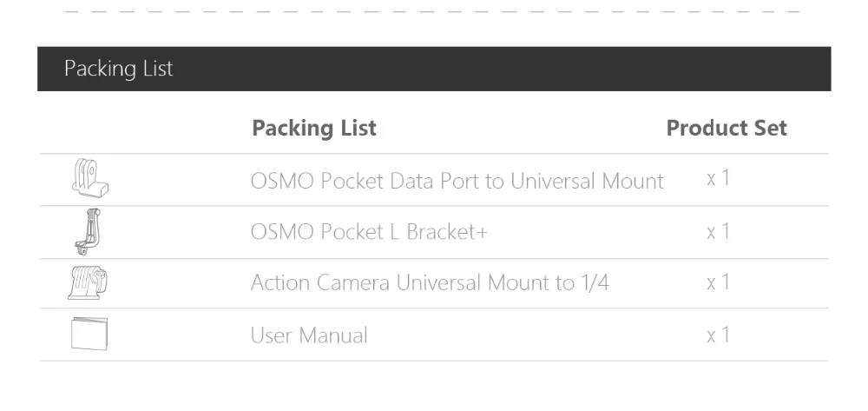Screen dimensions: 868x411
Task: Select the x1 quantity for Action Camera mount
Action: tap(718, 283)
